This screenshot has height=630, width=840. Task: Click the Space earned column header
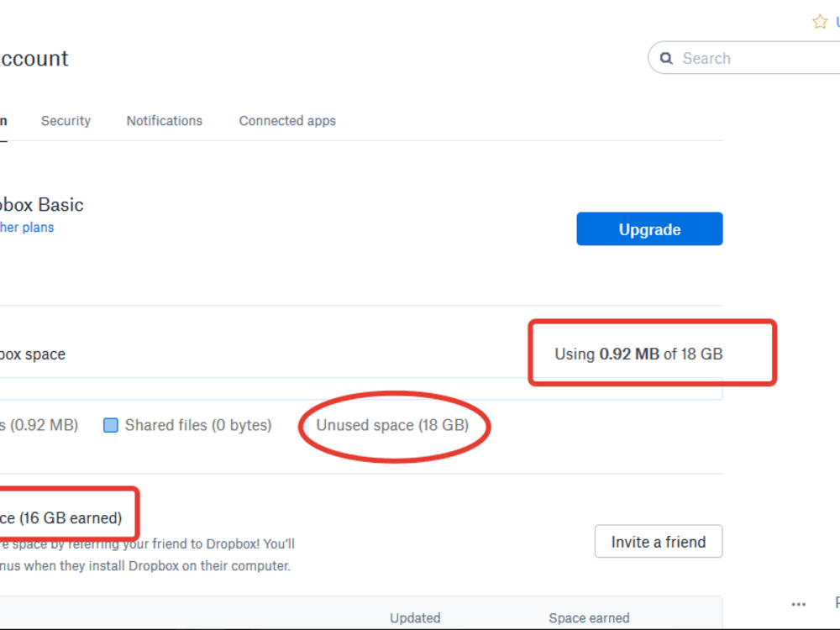point(589,617)
